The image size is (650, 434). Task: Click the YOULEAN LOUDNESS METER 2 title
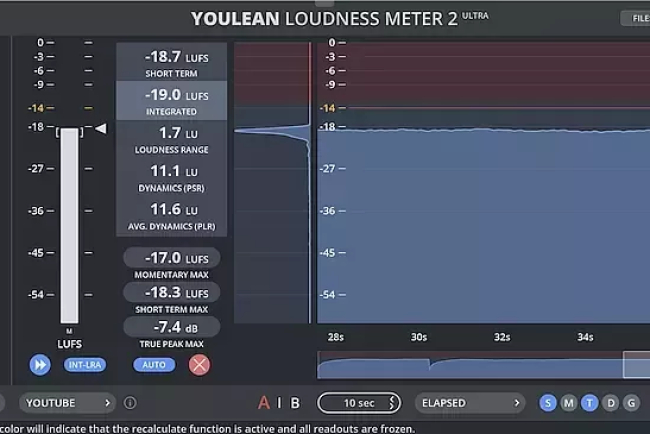340,19
